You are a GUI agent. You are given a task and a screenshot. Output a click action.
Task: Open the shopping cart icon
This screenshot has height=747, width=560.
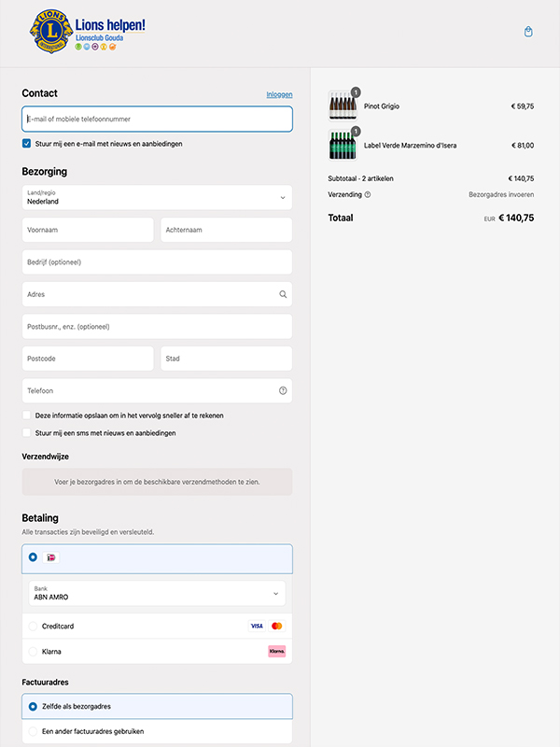528,32
